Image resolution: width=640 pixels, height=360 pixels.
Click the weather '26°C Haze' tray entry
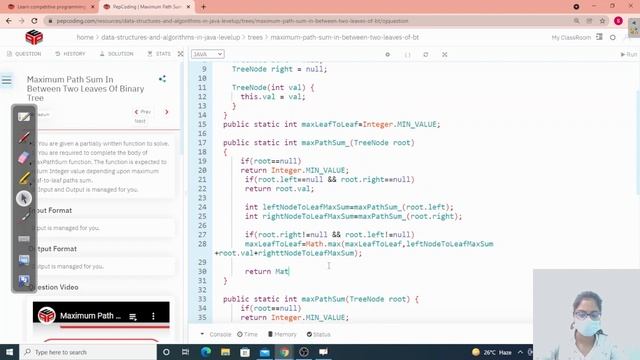click(x=492, y=352)
